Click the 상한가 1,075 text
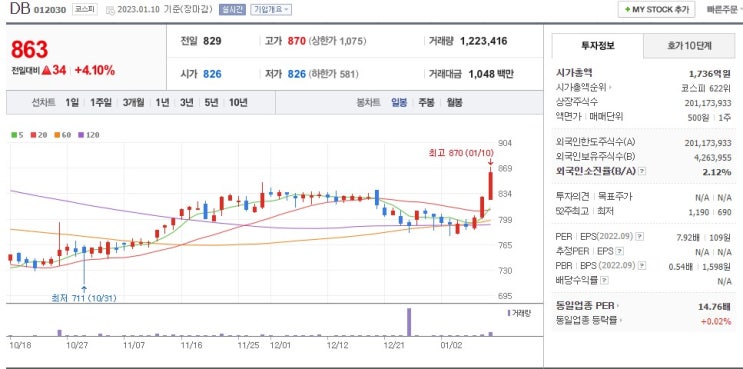This screenshot has width=743, height=369. (x=337, y=41)
